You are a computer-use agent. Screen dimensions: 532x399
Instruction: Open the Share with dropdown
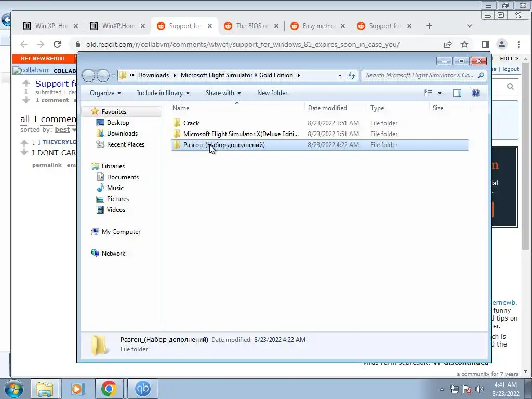[223, 93]
